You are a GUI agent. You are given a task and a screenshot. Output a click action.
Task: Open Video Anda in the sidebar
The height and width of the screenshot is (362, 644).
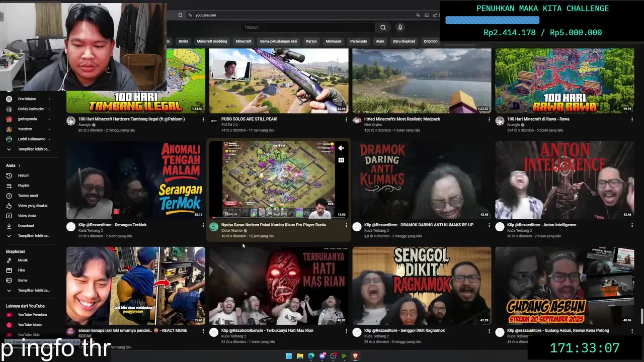pyautogui.click(x=27, y=216)
